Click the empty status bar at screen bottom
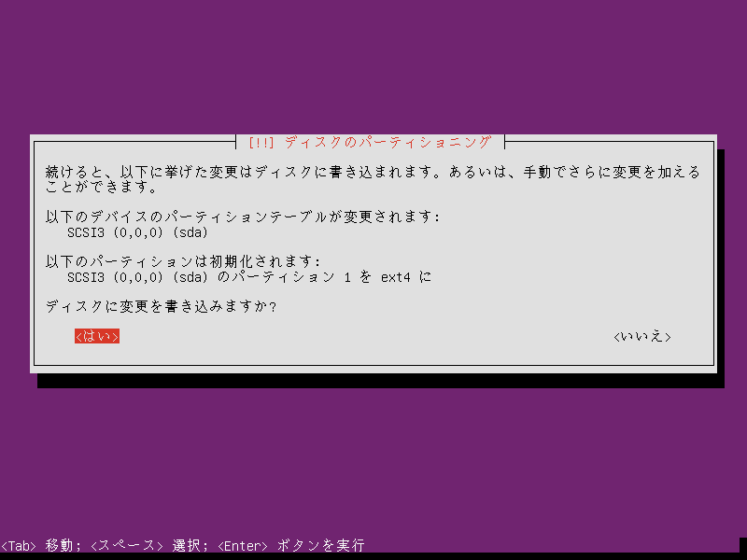 click(560, 543)
